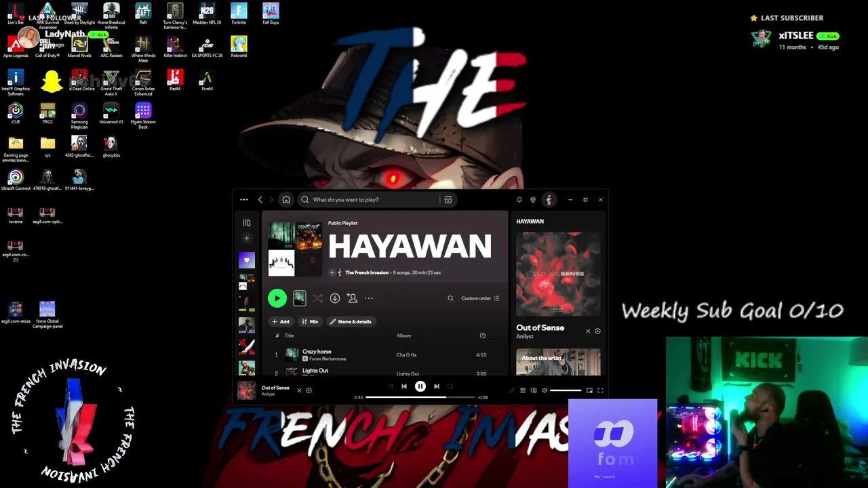Mute using the speaker icon
The width and height of the screenshot is (868, 488).
pyautogui.click(x=545, y=390)
